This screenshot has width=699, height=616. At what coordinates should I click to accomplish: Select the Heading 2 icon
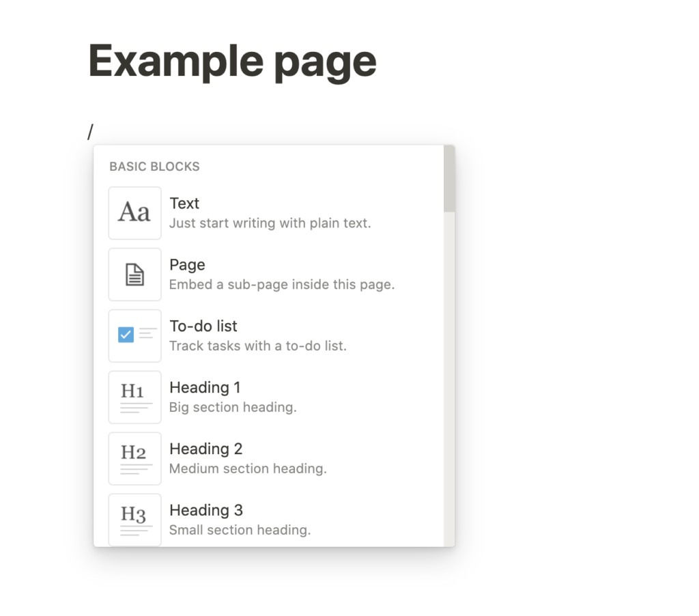(134, 458)
